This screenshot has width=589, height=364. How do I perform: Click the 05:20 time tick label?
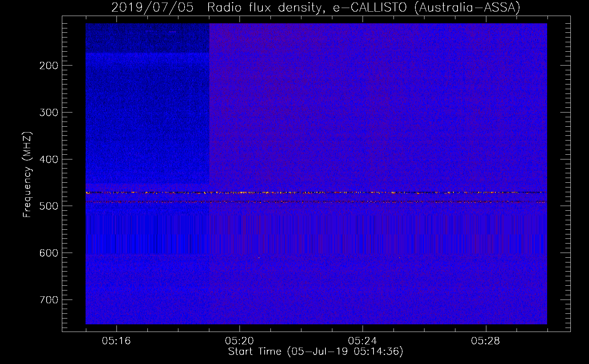240,341
